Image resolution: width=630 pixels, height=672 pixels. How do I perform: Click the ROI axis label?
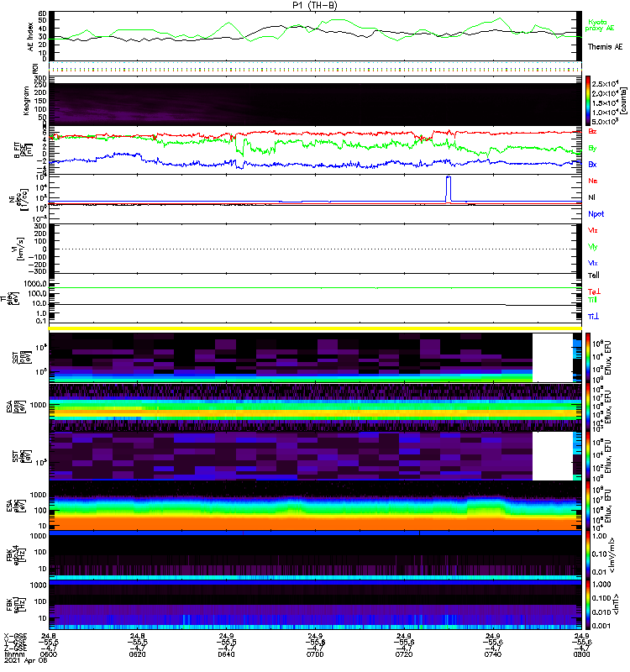35,69
